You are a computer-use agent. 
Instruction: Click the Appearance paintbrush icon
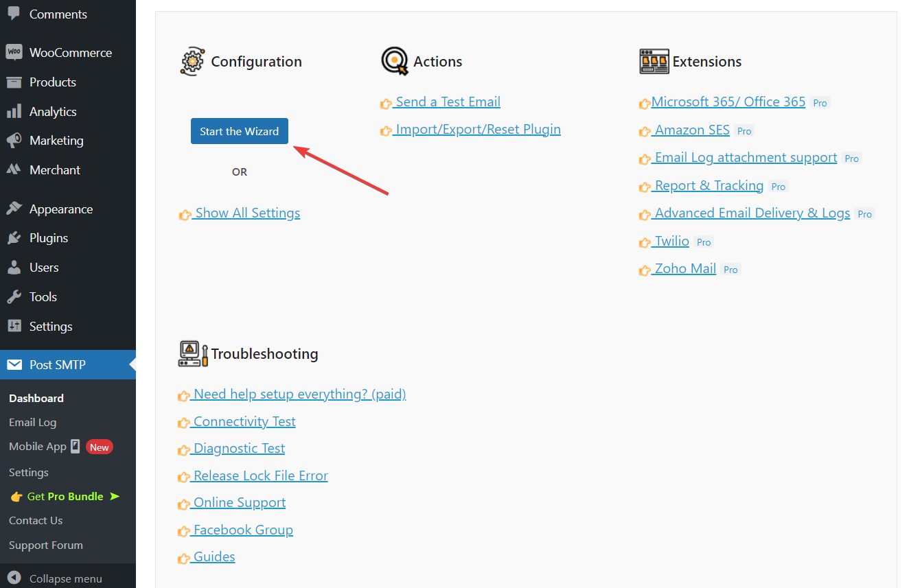[14, 209]
